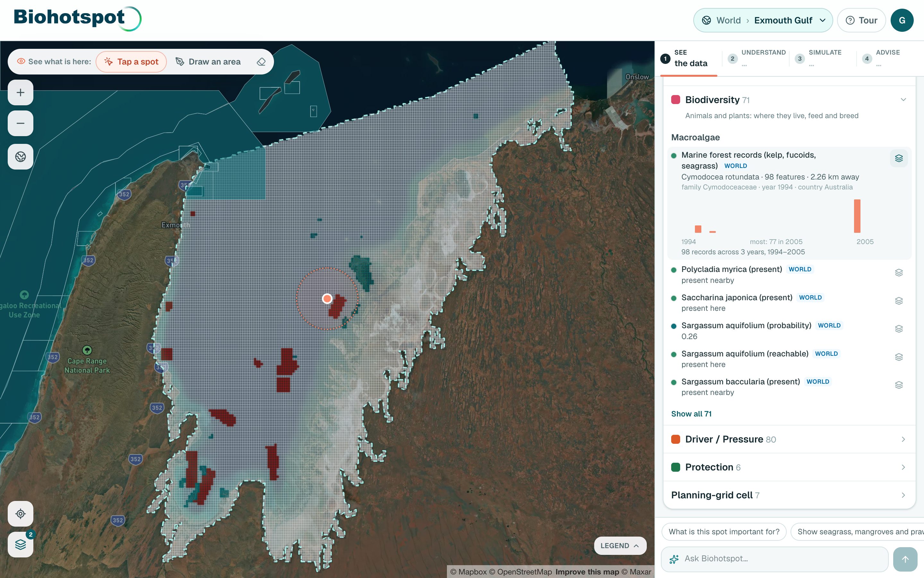
Task: Click the Cape Range National Park pin
Action: coord(87,350)
